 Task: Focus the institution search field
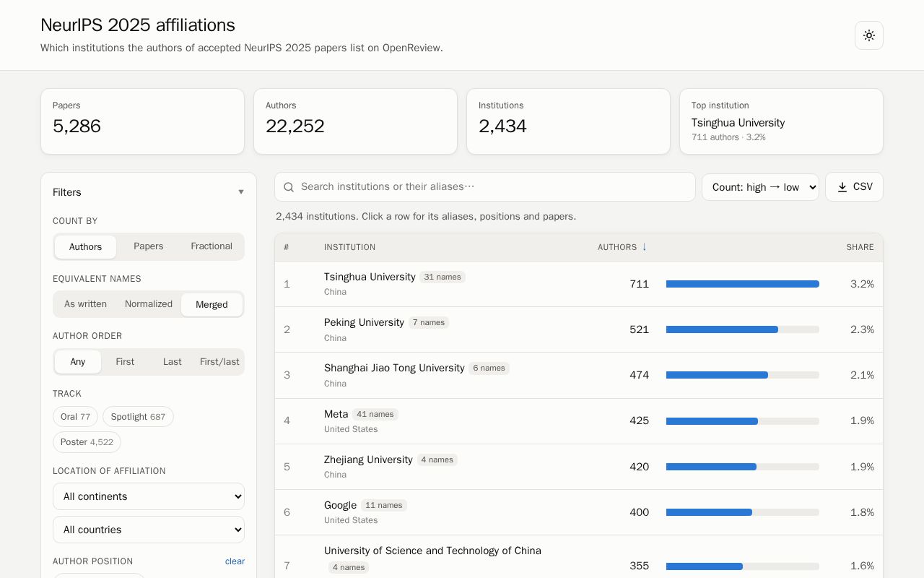click(x=485, y=187)
